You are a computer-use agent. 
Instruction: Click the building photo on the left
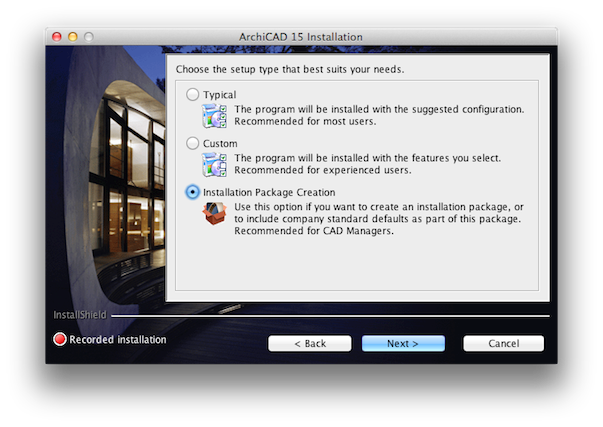106,177
